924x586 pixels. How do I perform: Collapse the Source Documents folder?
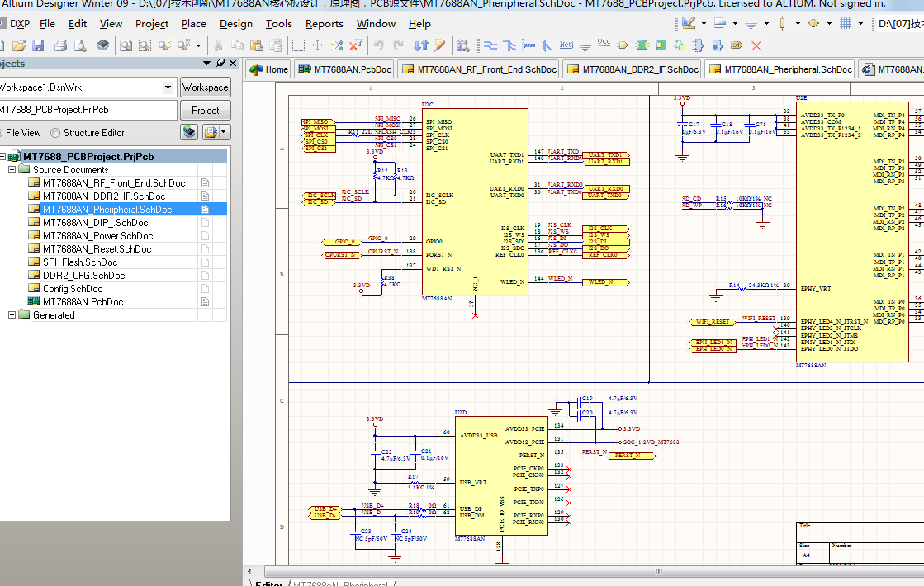(x=12, y=170)
